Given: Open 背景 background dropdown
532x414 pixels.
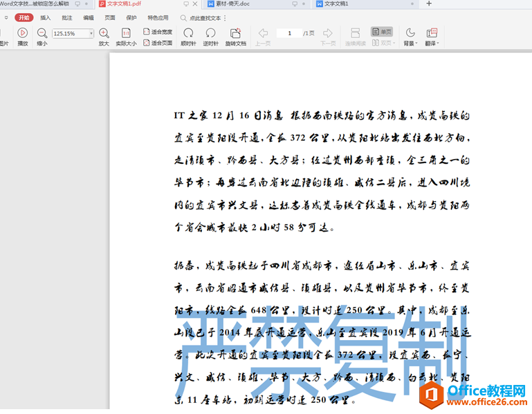Looking at the screenshot, I should [410, 37].
